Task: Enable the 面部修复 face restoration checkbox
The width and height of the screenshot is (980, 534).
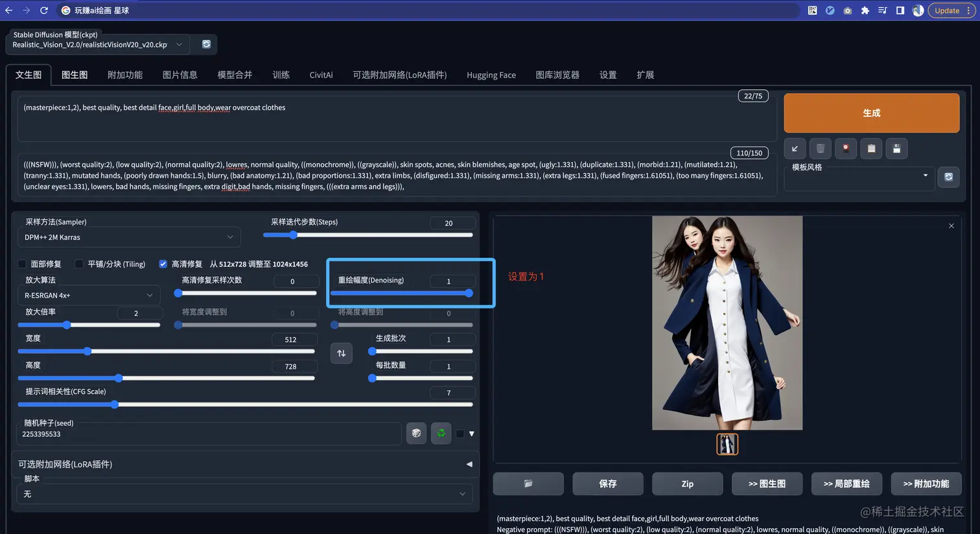Action: click(22, 264)
